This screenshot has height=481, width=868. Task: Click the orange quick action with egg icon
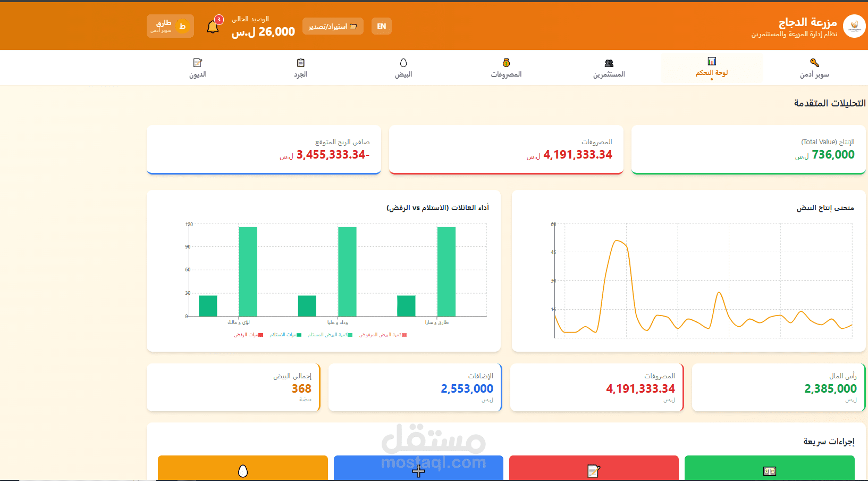tap(243, 469)
